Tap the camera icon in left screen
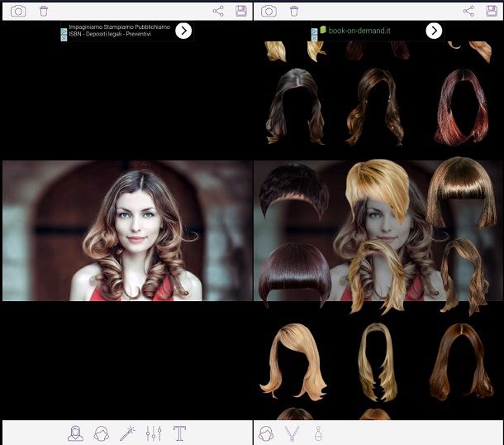 click(18, 12)
